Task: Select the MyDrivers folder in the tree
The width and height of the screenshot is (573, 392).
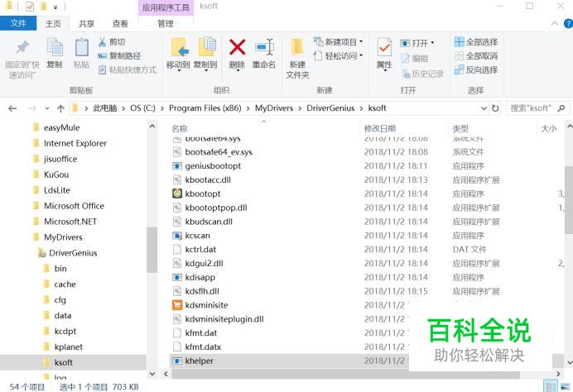Action: tap(63, 237)
